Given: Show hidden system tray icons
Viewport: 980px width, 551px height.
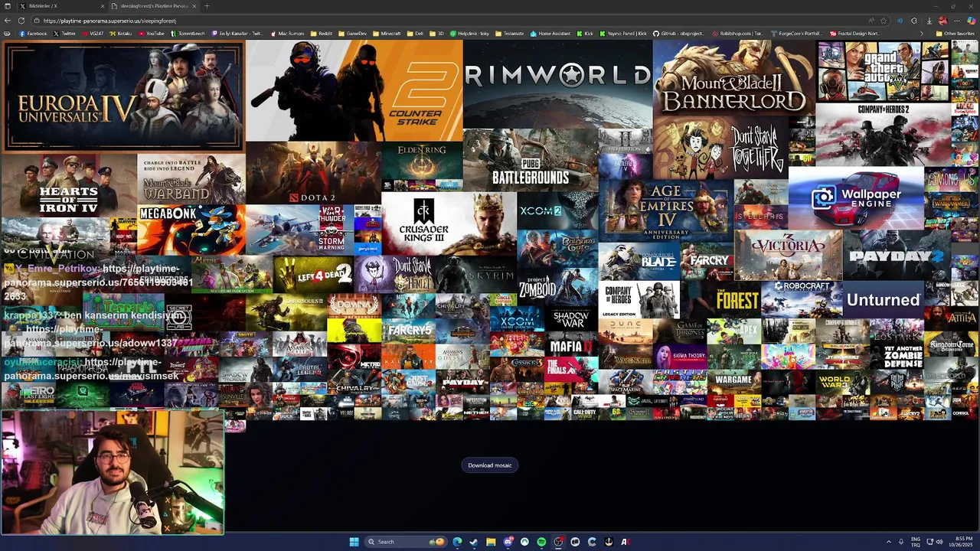Looking at the screenshot, I should (x=889, y=542).
